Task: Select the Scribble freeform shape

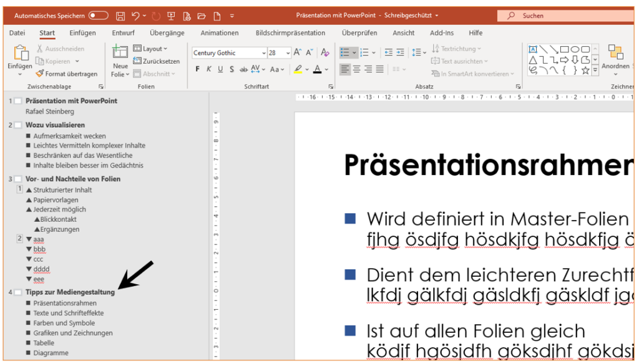Action: 533,70
